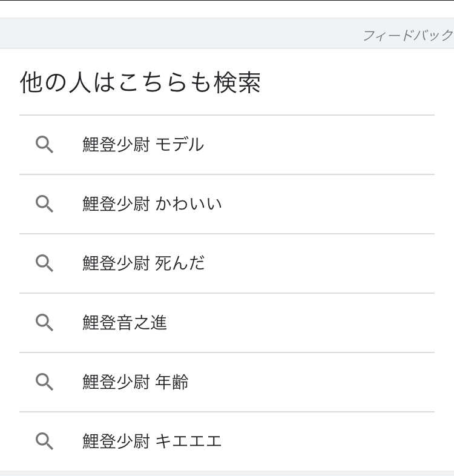Tap the search icon next to 鯉登少尉 かわいい
The height and width of the screenshot is (476, 454).
click(44, 204)
